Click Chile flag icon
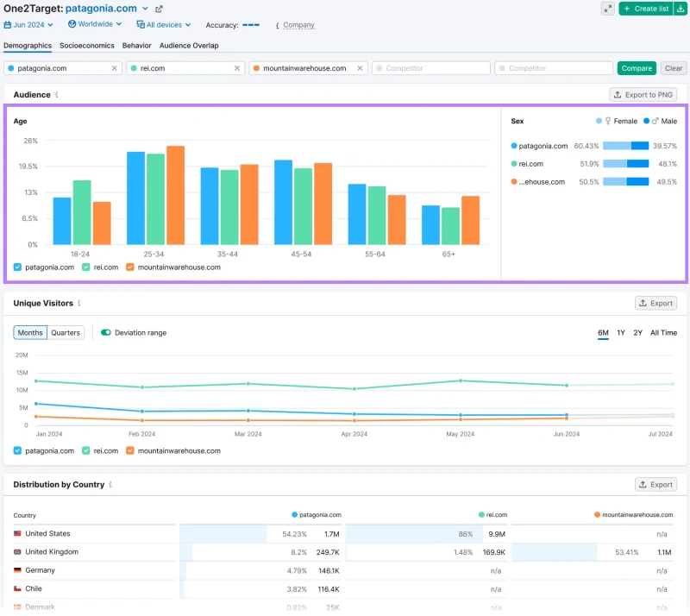Image resolution: width=690 pixels, height=616 pixels. click(17, 589)
